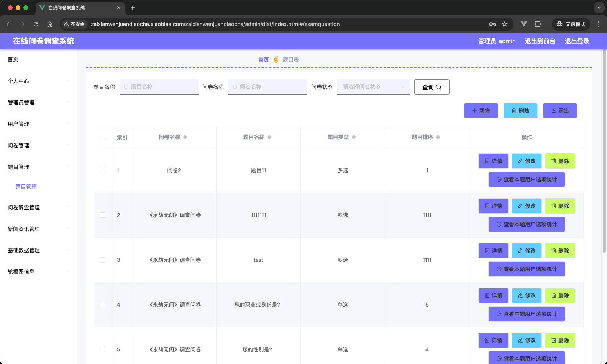Expand 问卷调查管理 sidebar menu
Viewport: 607px width, 364px height.
[x=38, y=207]
